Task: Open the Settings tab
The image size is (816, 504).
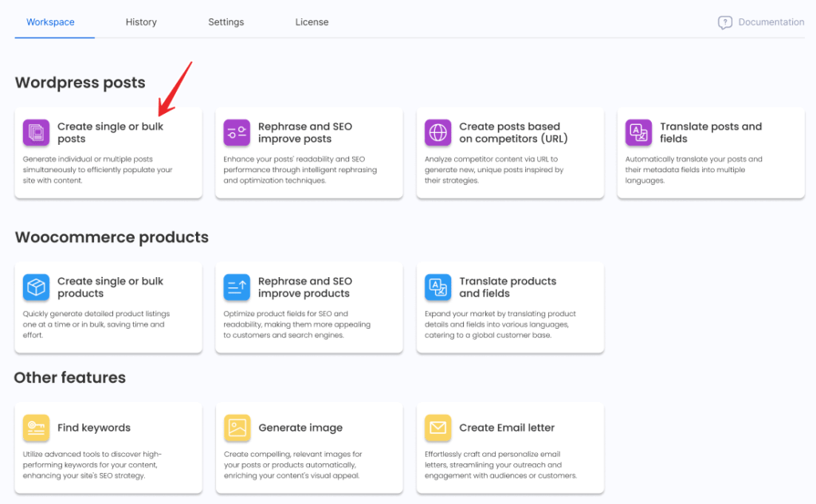Action: pos(226,21)
